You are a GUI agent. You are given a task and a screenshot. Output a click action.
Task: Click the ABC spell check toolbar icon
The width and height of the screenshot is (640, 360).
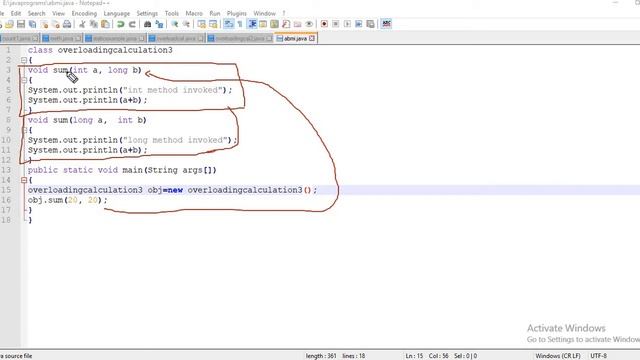(386, 24)
